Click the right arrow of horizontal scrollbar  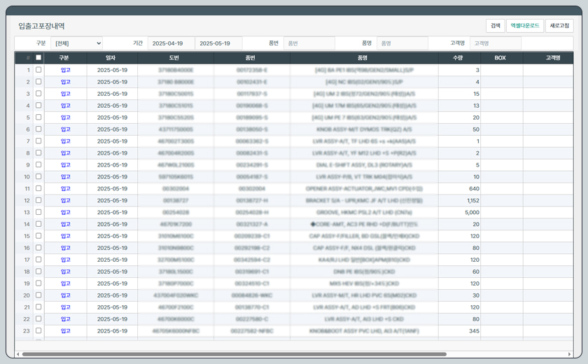(569, 354)
